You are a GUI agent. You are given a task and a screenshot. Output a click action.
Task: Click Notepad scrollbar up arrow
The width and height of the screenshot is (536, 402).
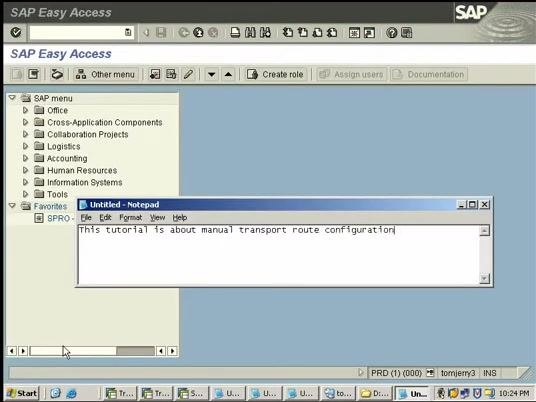click(x=484, y=231)
